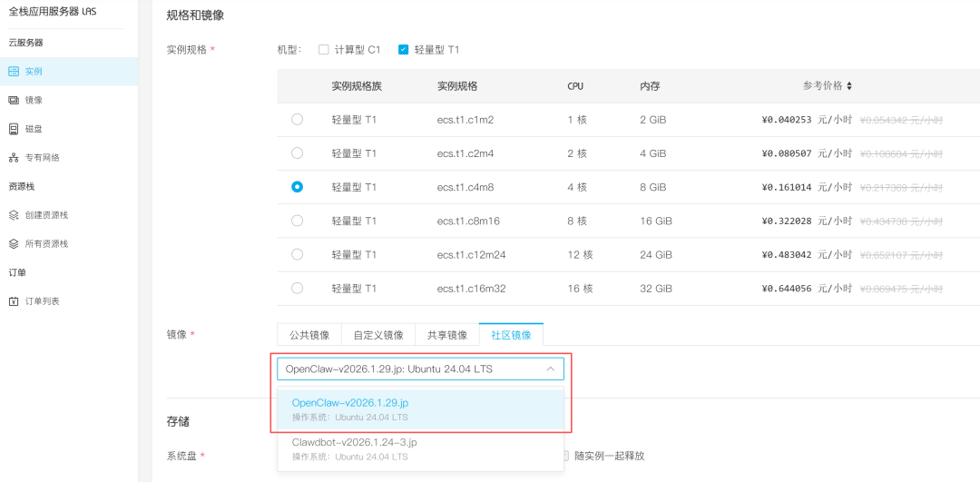Click the ecs.t1.c2m4 spec name cell
Screen dimensions: 980x482
click(x=465, y=153)
